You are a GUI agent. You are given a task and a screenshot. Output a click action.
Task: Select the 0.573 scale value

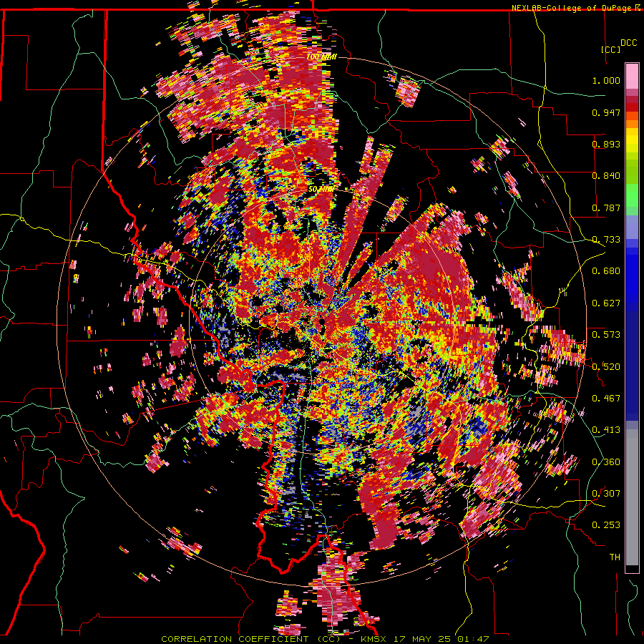pos(606,335)
